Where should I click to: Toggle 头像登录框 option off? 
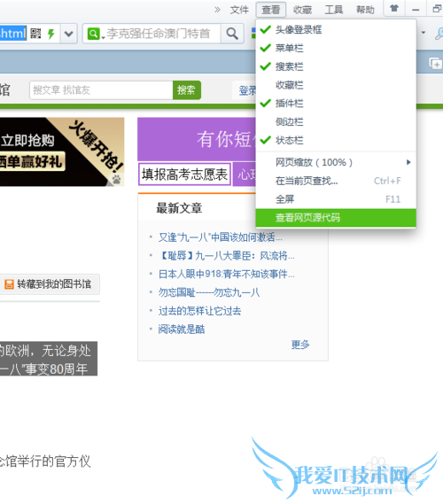336,29
